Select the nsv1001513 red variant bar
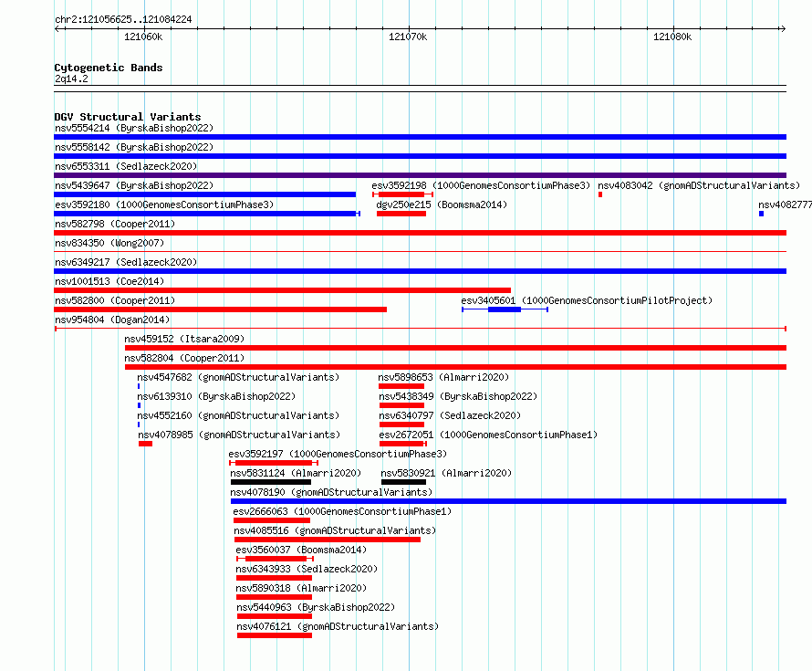Image resolution: width=812 pixels, height=671 pixels. (x=282, y=290)
